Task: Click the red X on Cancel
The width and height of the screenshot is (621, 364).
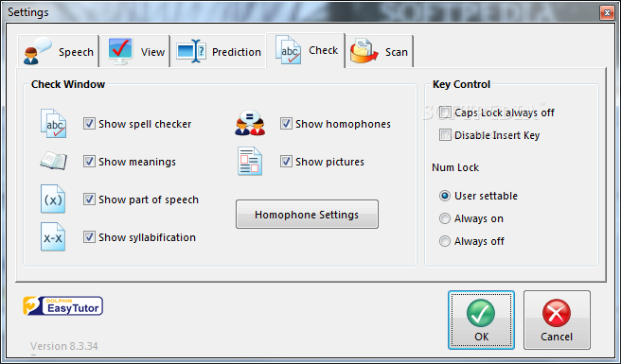Action: [557, 313]
